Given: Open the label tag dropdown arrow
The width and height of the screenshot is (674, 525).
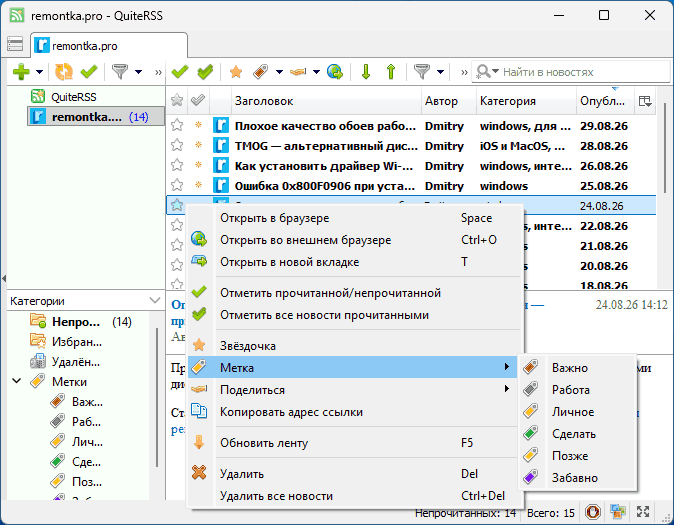Looking at the screenshot, I should [x=279, y=72].
